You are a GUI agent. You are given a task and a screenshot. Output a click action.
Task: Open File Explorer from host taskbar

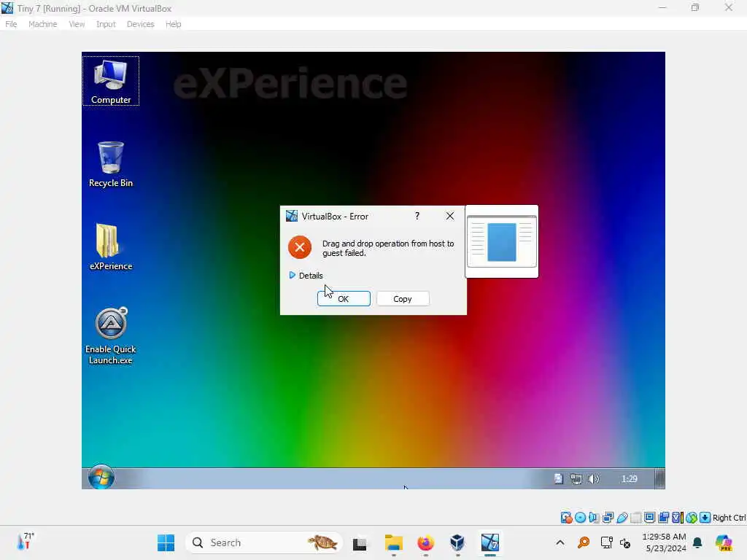393,542
